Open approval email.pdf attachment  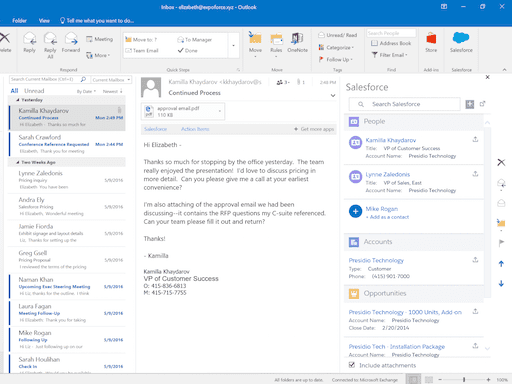(183, 111)
